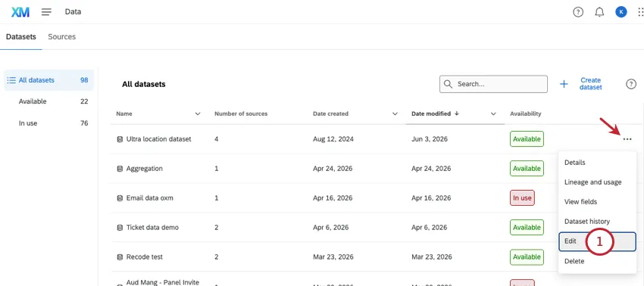Expand the Name column dropdown

tap(198, 114)
